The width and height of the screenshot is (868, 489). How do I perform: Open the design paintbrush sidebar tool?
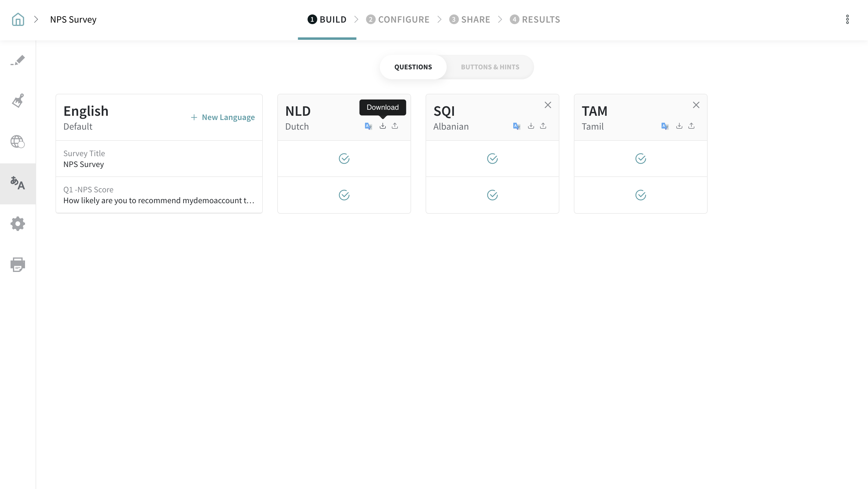[18, 101]
